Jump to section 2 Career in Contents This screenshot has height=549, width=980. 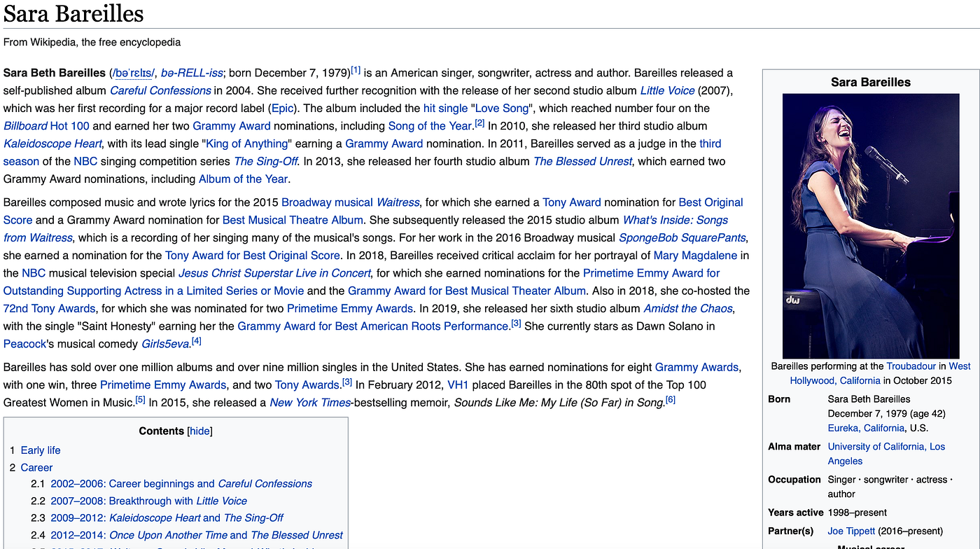(36, 467)
